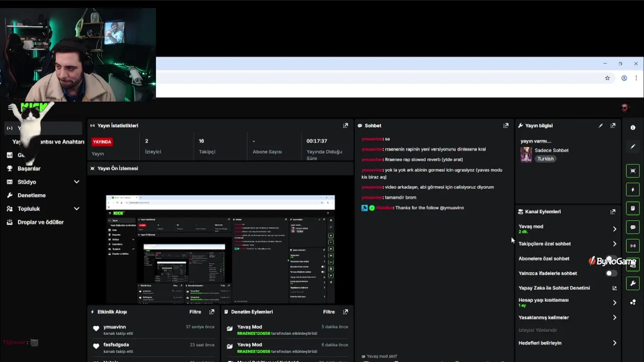The width and height of the screenshot is (644, 362).
Task: Toggle Yalnızca ifadelerle sohbet switch
Action: 611,274
